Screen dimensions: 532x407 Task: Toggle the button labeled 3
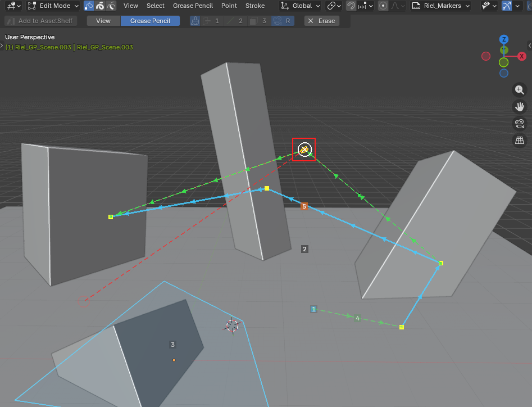pyautogui.click(x=259, y=21)
